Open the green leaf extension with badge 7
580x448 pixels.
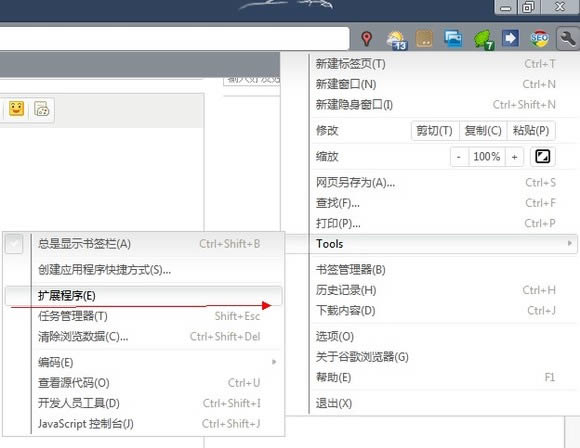coord(483,40)
